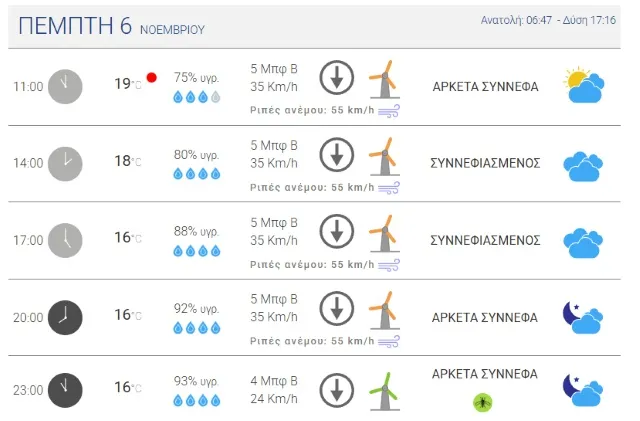Click the ΣΥΝΝΕΦΙΑΣΜΕΝΟΣ label at 17:00
Screen dimensions: 640x421
pos(485,240)
